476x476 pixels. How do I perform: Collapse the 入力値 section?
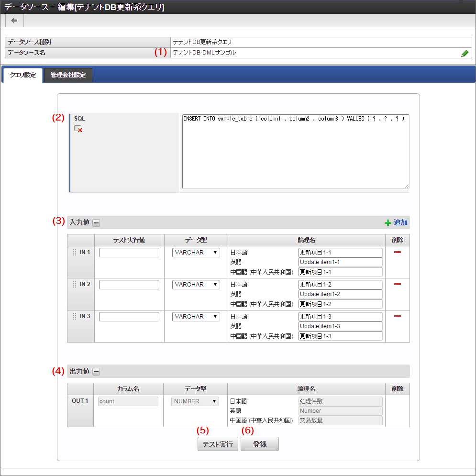click(96, 222)
